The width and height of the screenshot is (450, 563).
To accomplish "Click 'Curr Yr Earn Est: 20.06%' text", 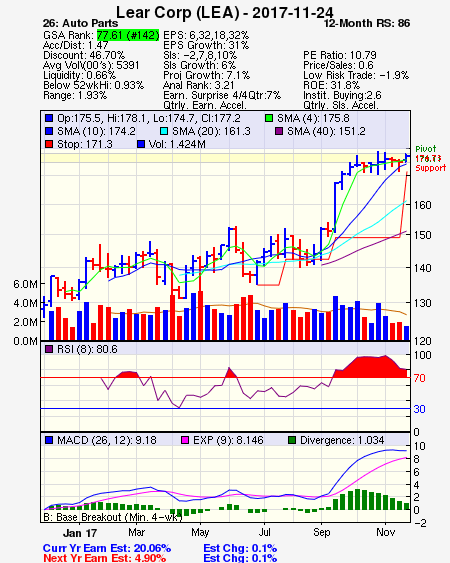I will (x=107, y=548).
